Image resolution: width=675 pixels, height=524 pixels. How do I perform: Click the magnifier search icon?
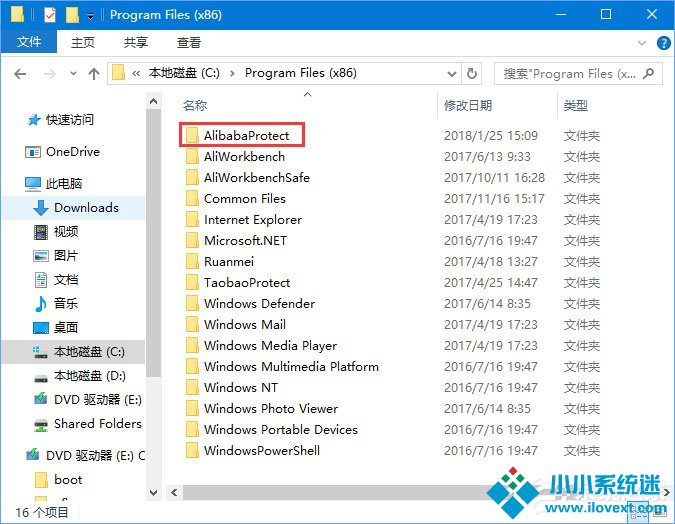point(648,74)
